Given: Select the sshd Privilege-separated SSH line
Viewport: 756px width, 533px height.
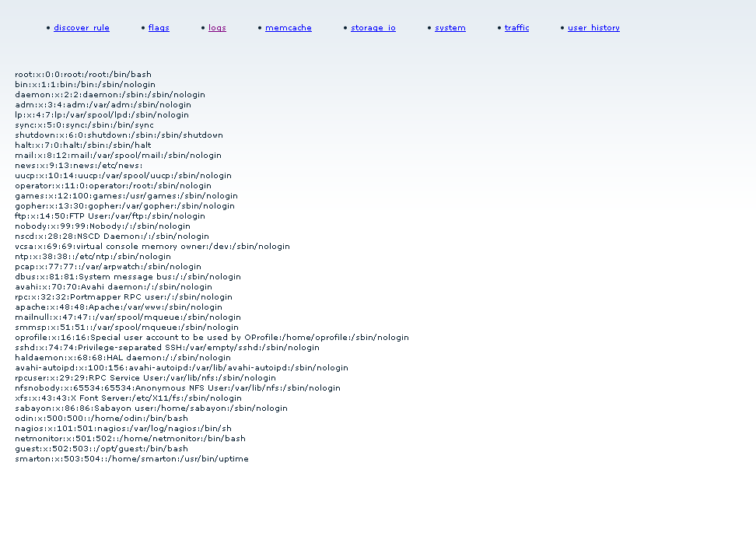Looking at the screenshot, I should [167, 348].
